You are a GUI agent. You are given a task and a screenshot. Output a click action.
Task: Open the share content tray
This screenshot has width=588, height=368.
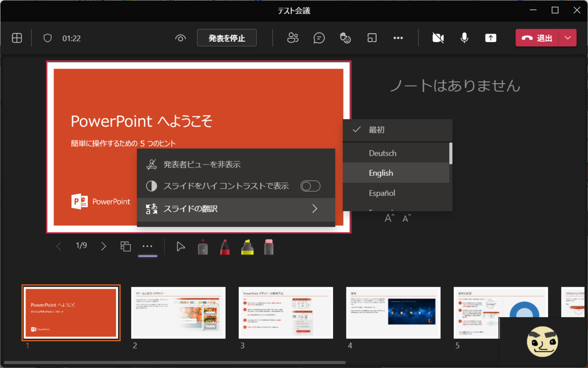click(490, 38)
